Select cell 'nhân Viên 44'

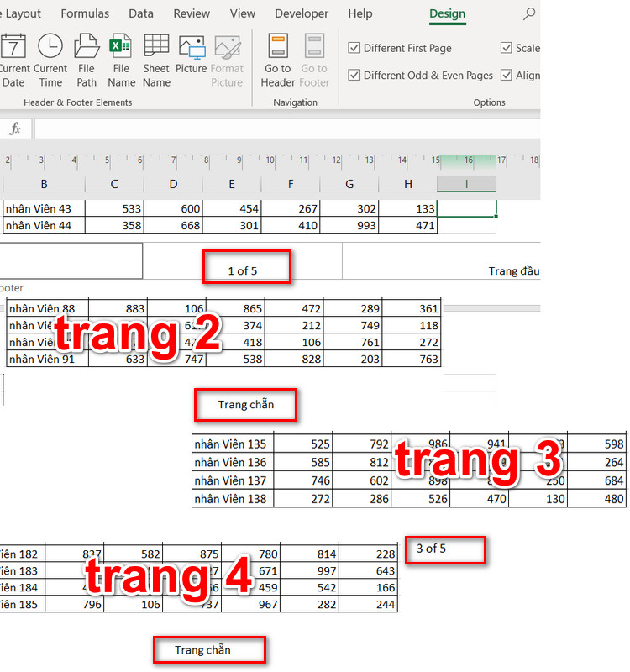45,225
